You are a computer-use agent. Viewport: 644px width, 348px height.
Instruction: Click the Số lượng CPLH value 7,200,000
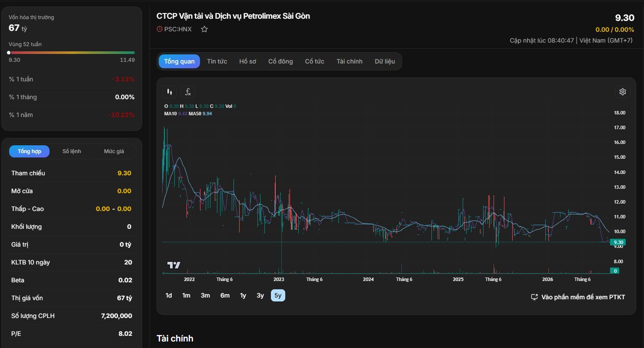point(117,316)
